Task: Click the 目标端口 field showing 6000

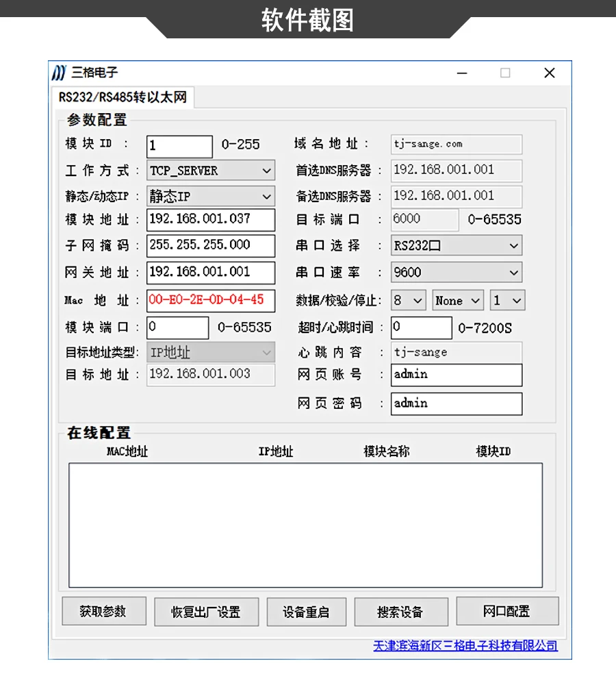Action: click(425, 219)
